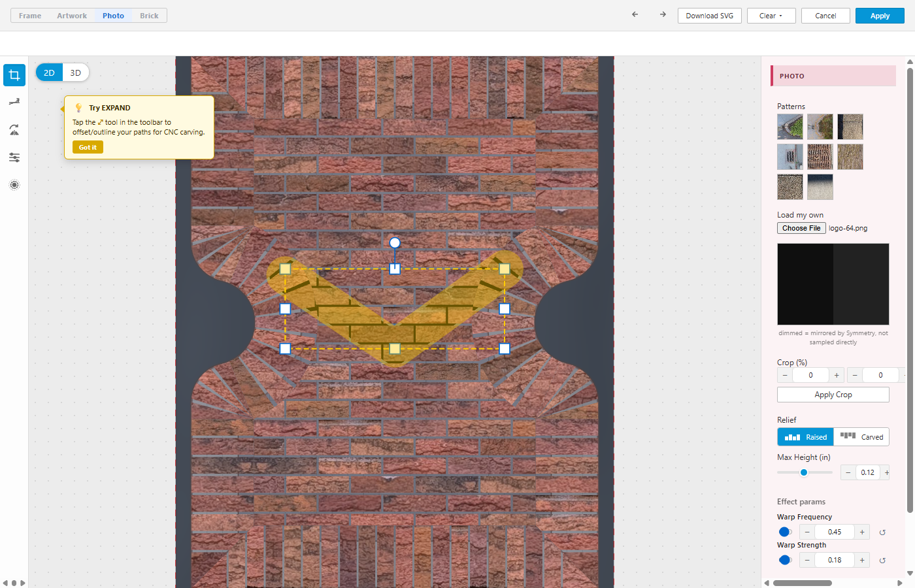915x588 pixels.
Task: Click the Apply Crop button
Action: click(833, 395)
